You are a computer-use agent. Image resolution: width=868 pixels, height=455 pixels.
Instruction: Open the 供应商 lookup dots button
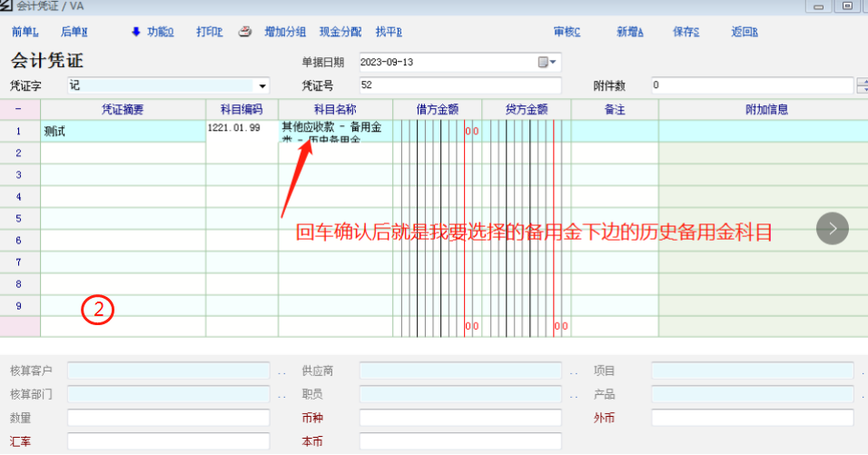573,371
